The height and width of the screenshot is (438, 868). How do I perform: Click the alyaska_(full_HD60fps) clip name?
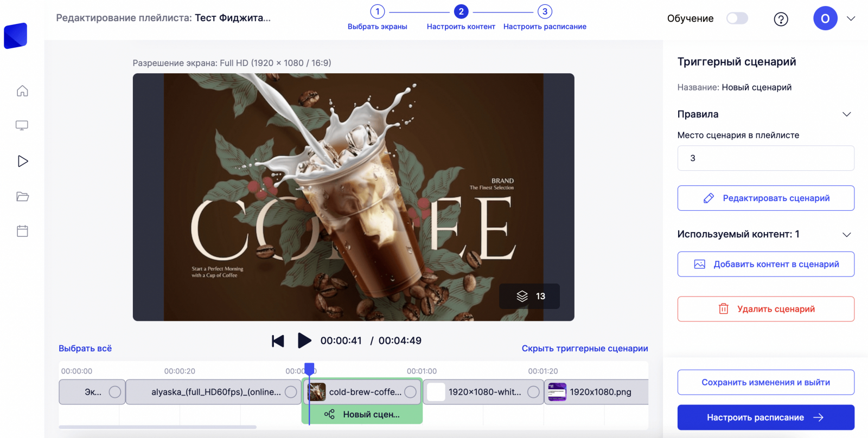[216, 392]
